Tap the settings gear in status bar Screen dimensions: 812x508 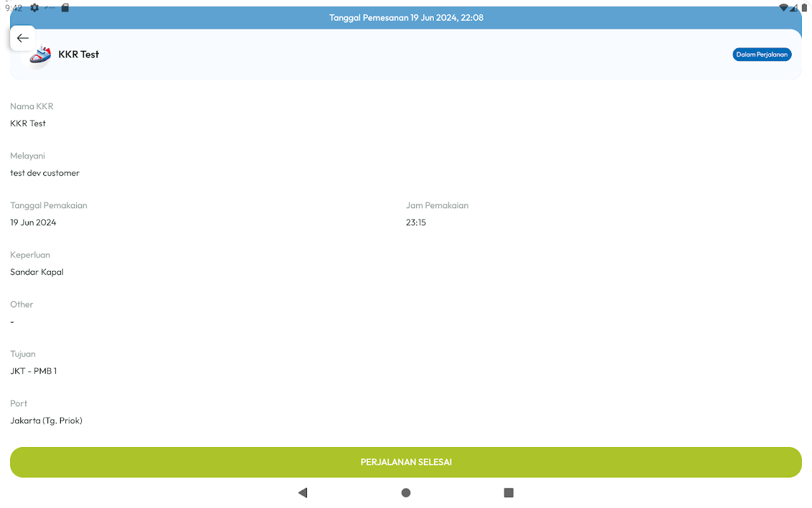coord(34,8)
